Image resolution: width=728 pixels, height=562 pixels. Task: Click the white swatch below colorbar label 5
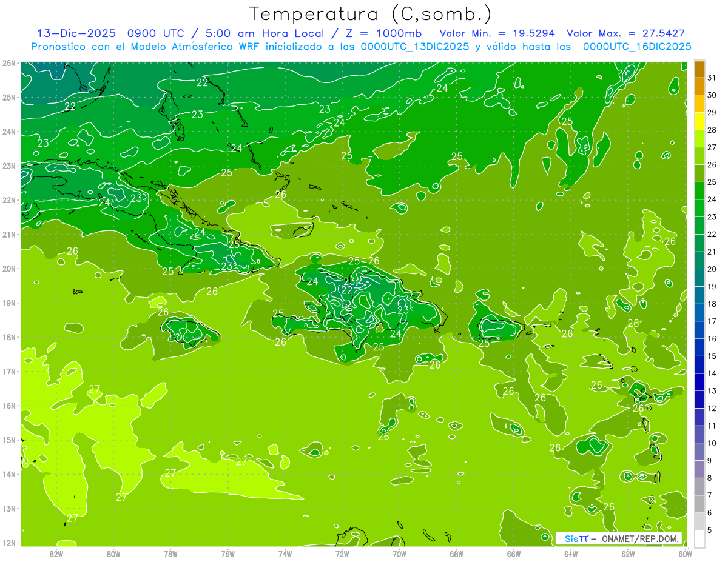pos(699,538)
